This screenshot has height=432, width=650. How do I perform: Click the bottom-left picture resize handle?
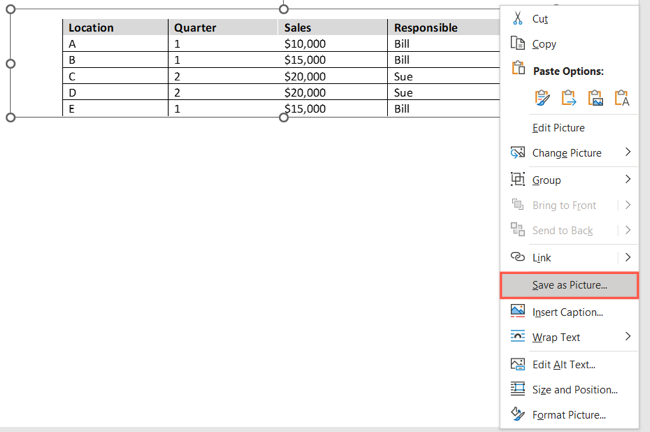(11, 117)
